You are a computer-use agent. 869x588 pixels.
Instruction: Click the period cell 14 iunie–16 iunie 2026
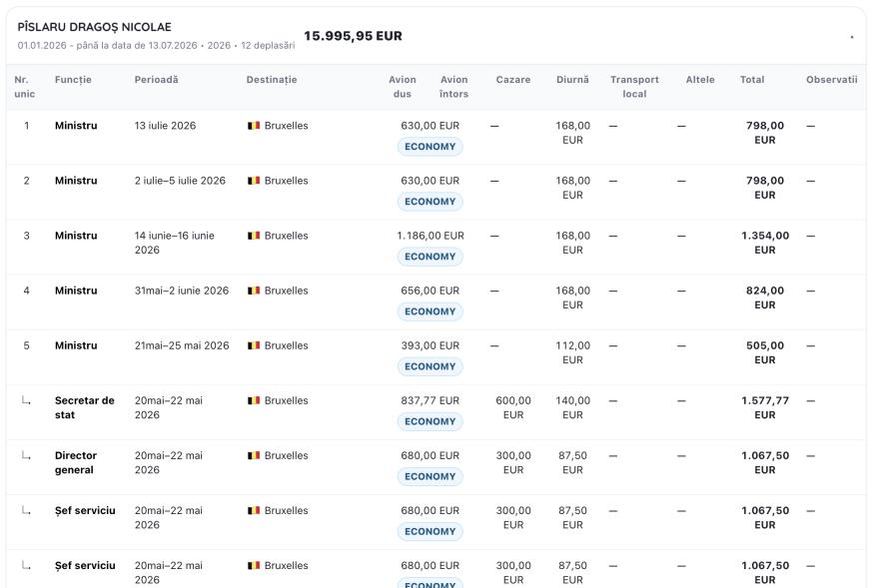(175, 243)
